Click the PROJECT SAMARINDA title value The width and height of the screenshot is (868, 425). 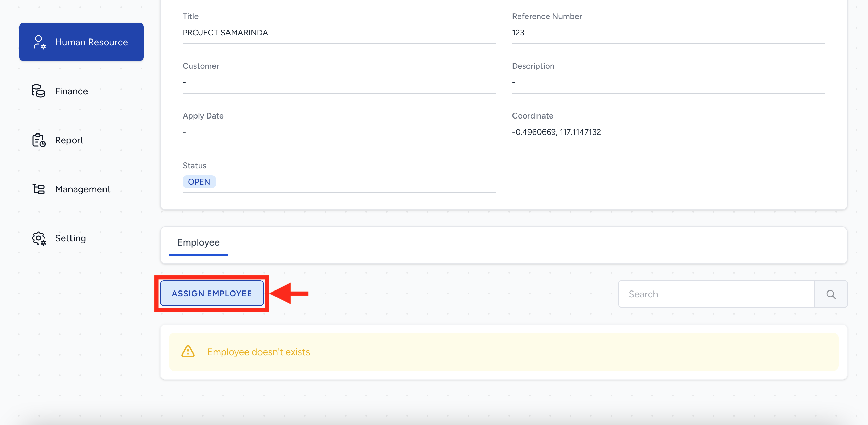click(x=225, y=33)
